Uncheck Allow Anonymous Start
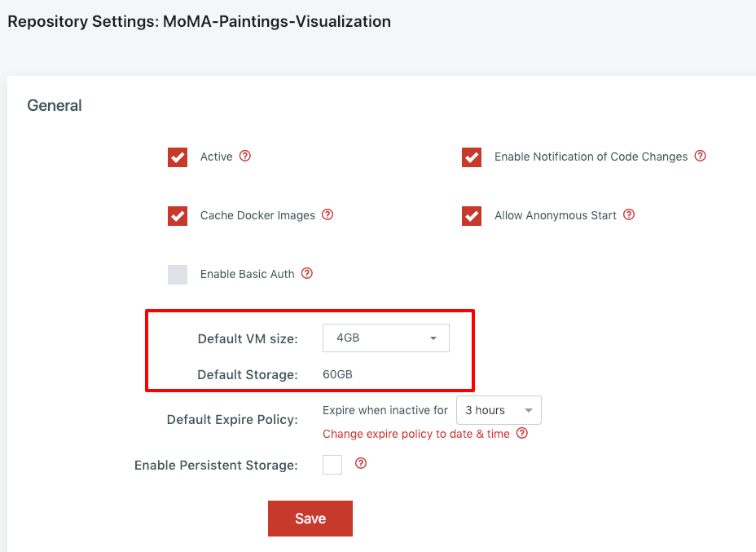The image size is (756, 552). tap(472, 216)
